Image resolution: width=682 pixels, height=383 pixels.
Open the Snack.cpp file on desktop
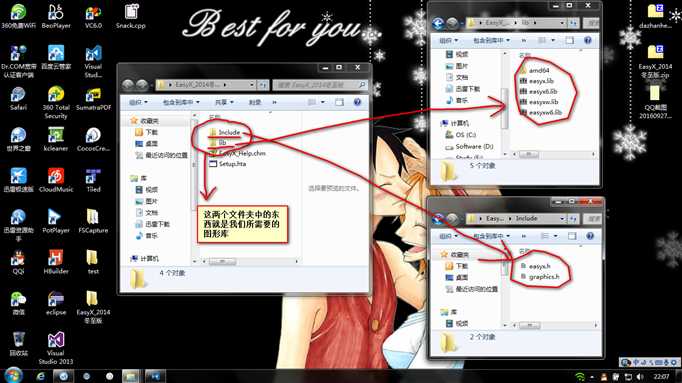point(130,17)
